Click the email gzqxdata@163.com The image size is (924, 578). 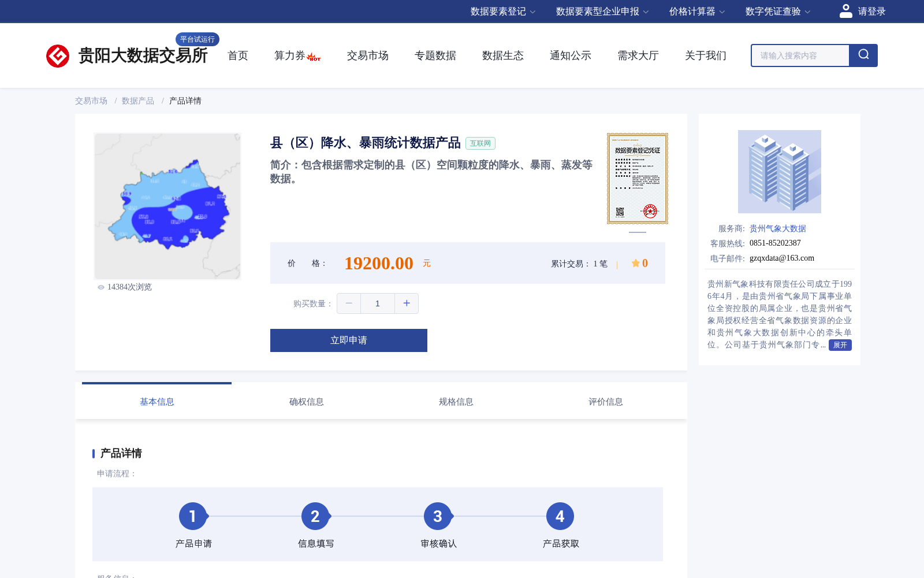782,258
